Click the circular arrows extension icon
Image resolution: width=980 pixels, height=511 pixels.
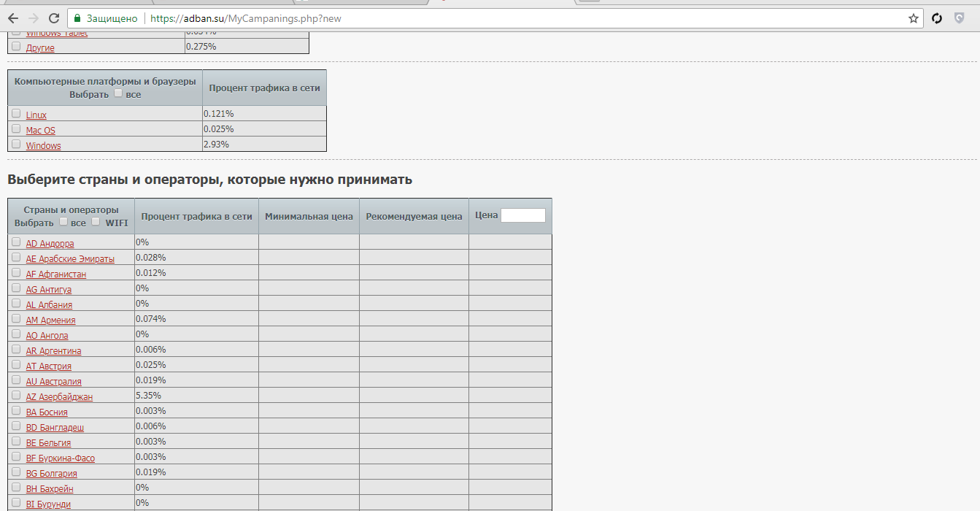(x=938, y=18)
